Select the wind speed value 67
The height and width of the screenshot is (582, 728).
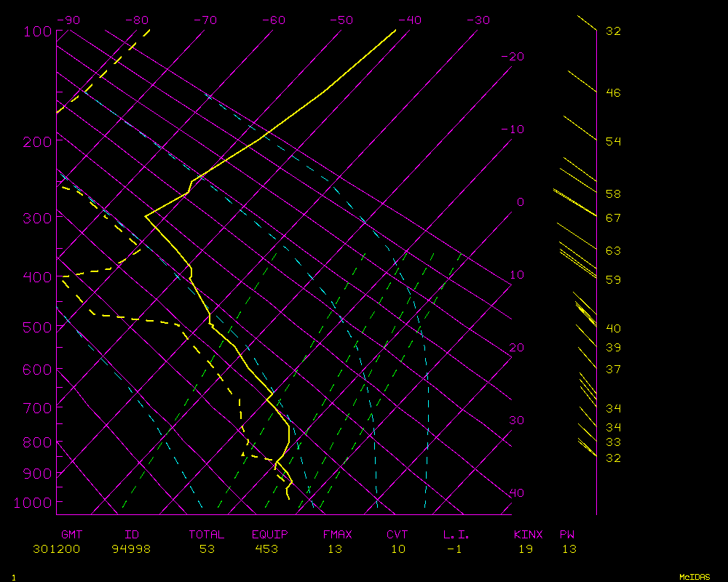(613, 218)
